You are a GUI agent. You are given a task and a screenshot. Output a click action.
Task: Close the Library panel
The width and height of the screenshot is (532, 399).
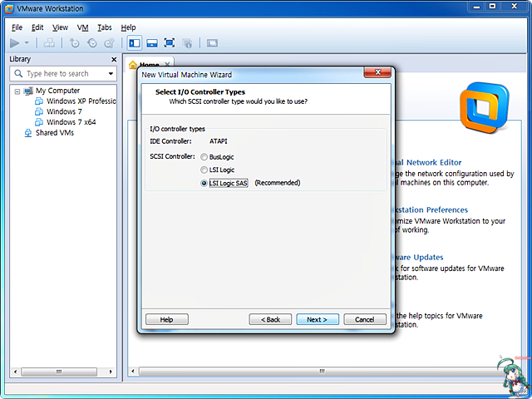tap(114, 59)
